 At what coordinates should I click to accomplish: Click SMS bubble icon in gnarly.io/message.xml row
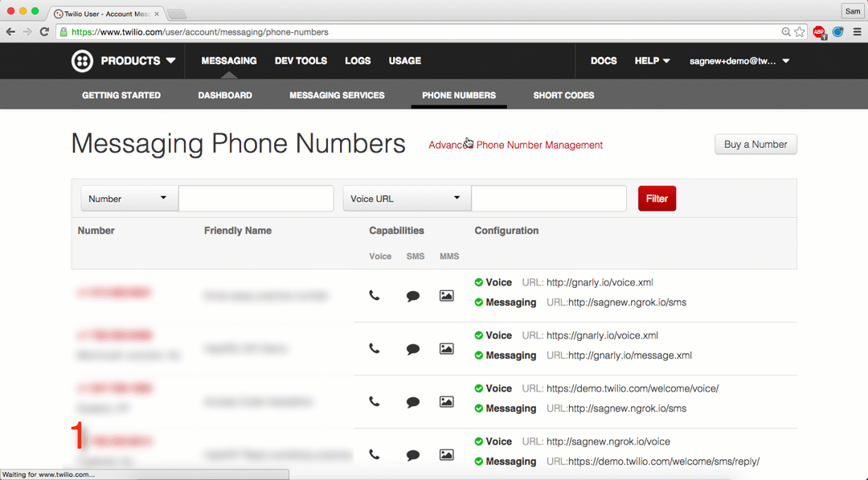coord(413,349)
